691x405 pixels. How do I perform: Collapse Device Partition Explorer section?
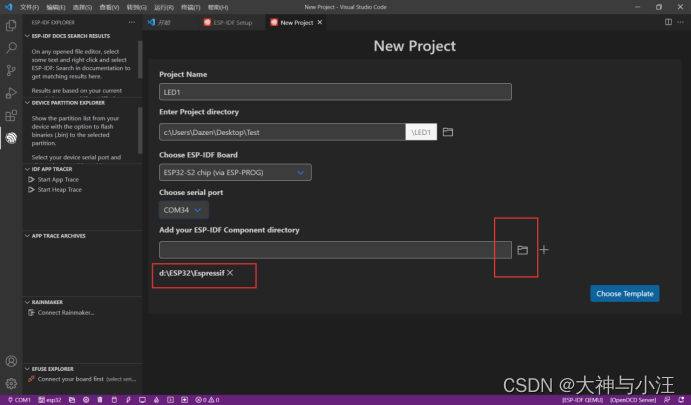68,103
